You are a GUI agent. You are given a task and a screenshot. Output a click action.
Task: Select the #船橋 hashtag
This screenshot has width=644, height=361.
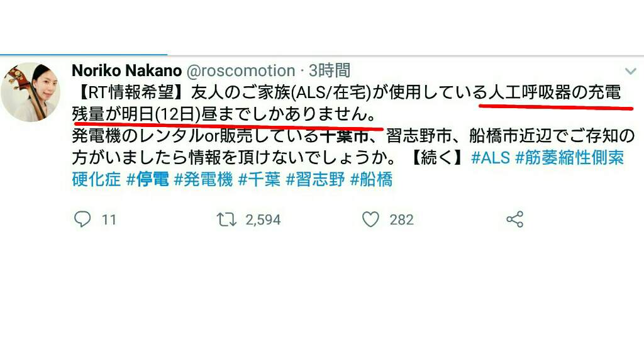pos(371,179)
